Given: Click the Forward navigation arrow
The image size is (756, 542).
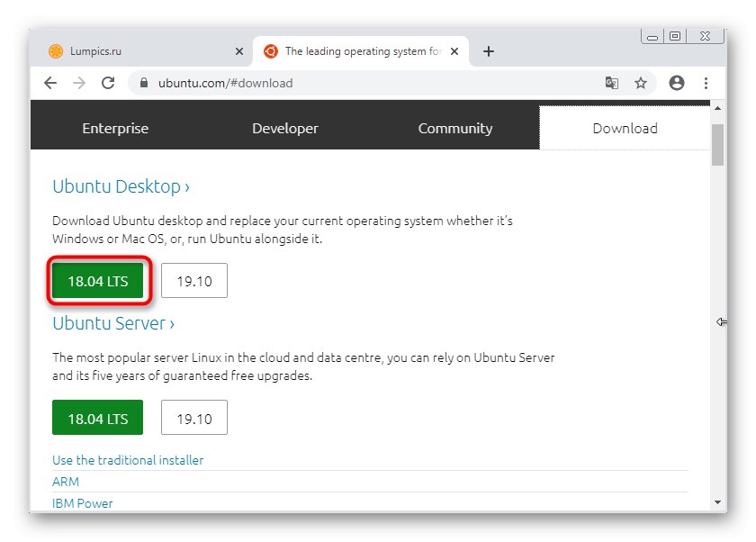Looking at the screenshot, I should 79,83.
